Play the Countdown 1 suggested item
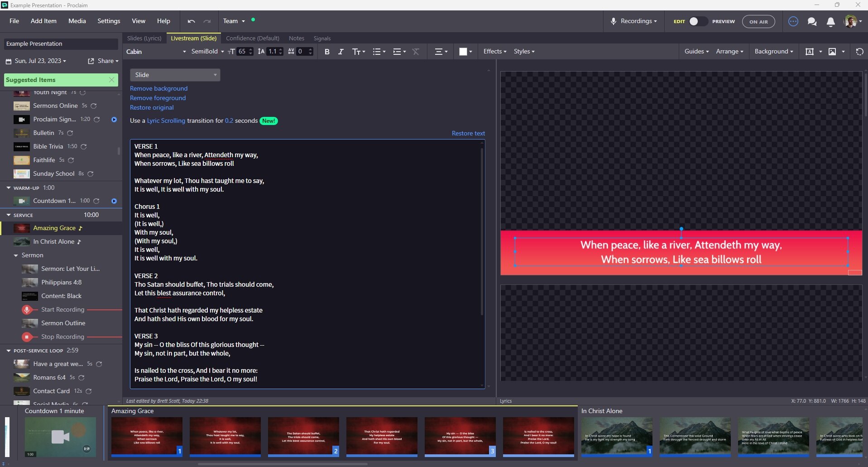This screenshot has width=868, height=467. point(114,201)
